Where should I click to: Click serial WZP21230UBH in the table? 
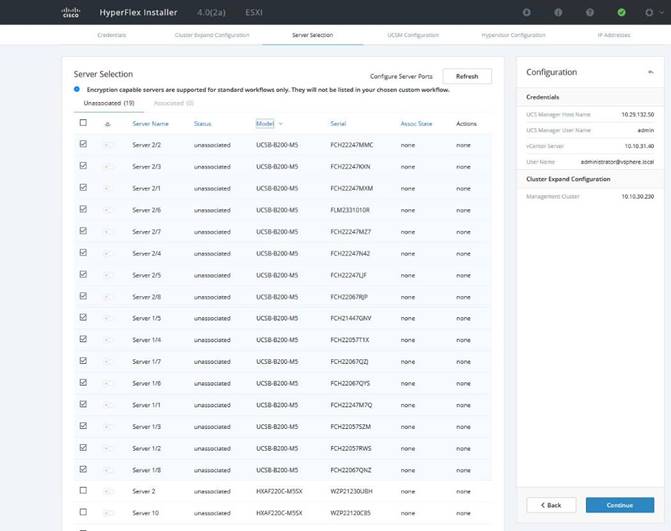click(x=351, y=491)
